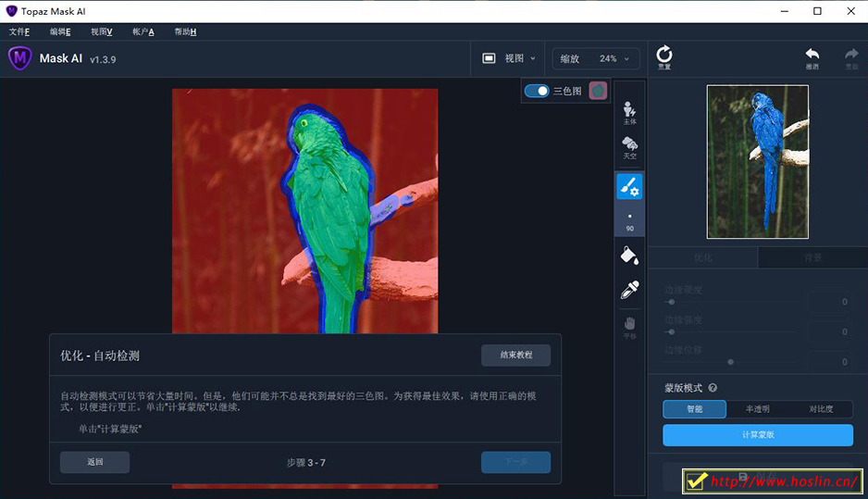
Task: Click the Topaz Mask AI title bar icon
Action: point(11,11)
